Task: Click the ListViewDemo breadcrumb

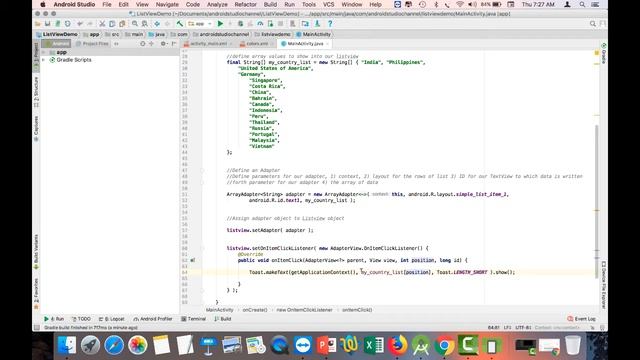Action: click(57, 34)
